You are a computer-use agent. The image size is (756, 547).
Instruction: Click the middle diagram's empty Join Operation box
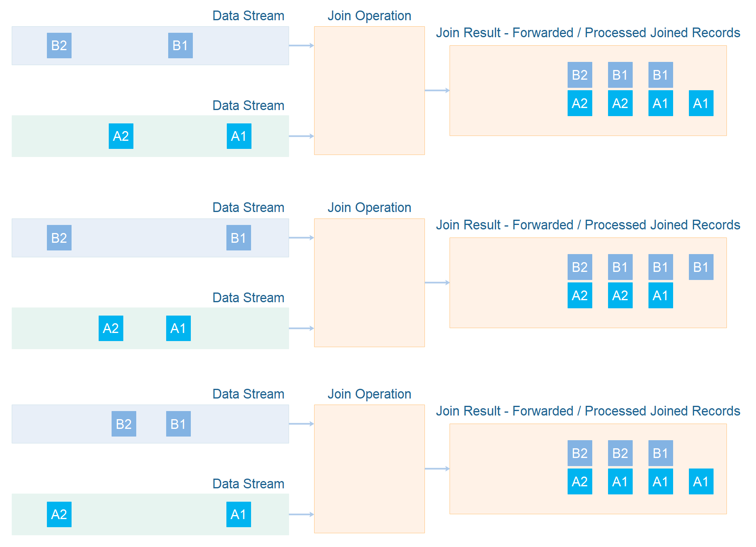tap(369, 282)
